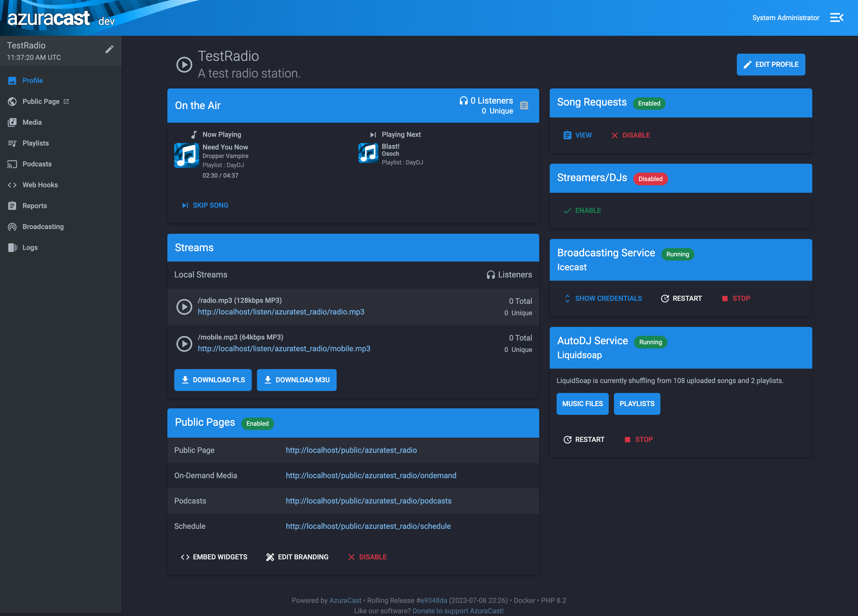Viewport: 858px width, 616px height.
Task: Open the podcasts public page link
Action: (x=368, y=500)
